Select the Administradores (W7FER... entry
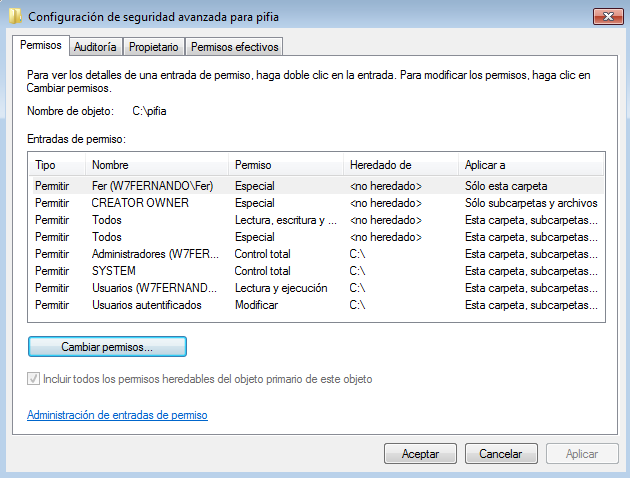The width and height of the screenshot is (630, 478). coord(316,254)
